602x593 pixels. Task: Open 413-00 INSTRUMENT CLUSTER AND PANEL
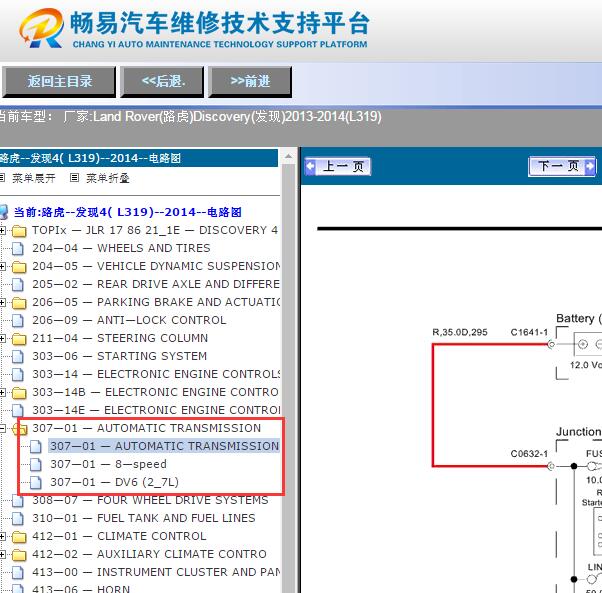pos(156,572)
